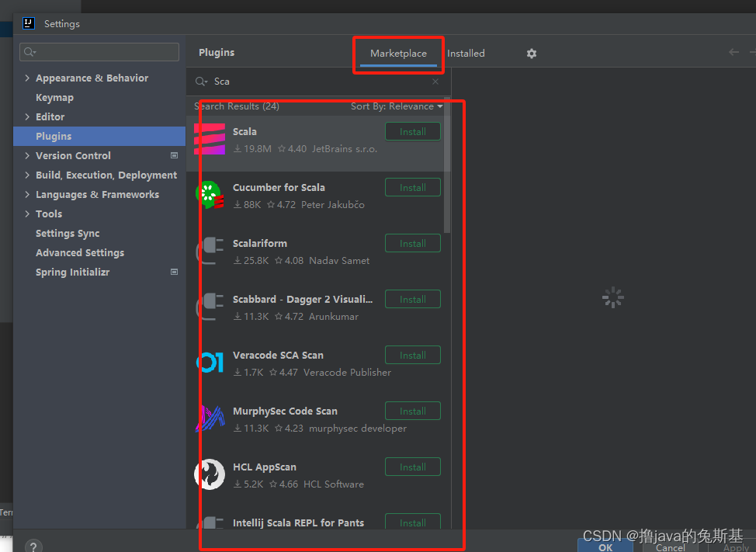Expand the Editor settings section
Image resolution: width=756 pixels, height=552 pixels.
(x=27, y=116)
